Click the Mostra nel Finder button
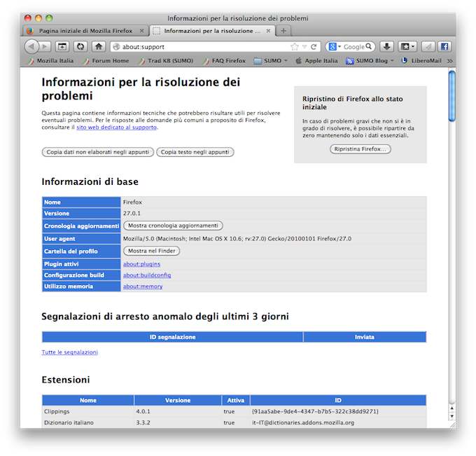This screenshot has width=476, height=456. pos(151,251)
